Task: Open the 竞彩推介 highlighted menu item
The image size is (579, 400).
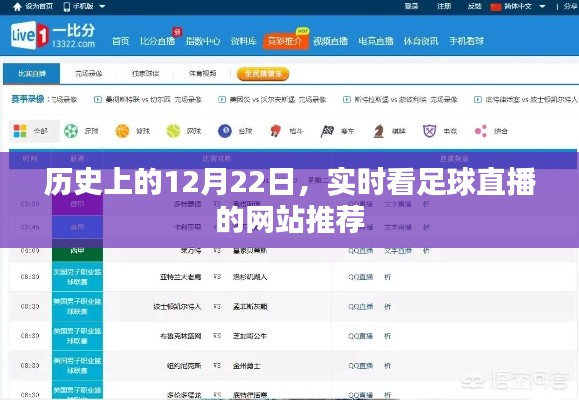Action: (285, 41)
